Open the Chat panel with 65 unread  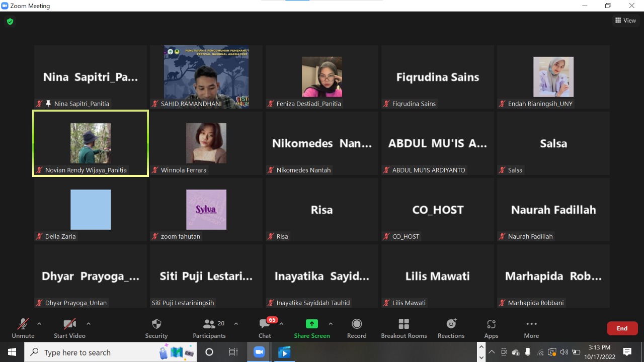(265, 328)
